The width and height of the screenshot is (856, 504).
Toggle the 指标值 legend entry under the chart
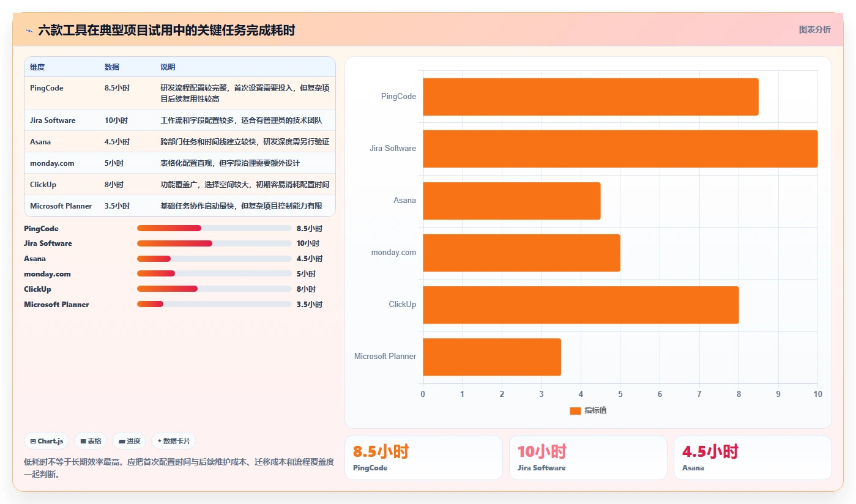[x=588, y=410]
